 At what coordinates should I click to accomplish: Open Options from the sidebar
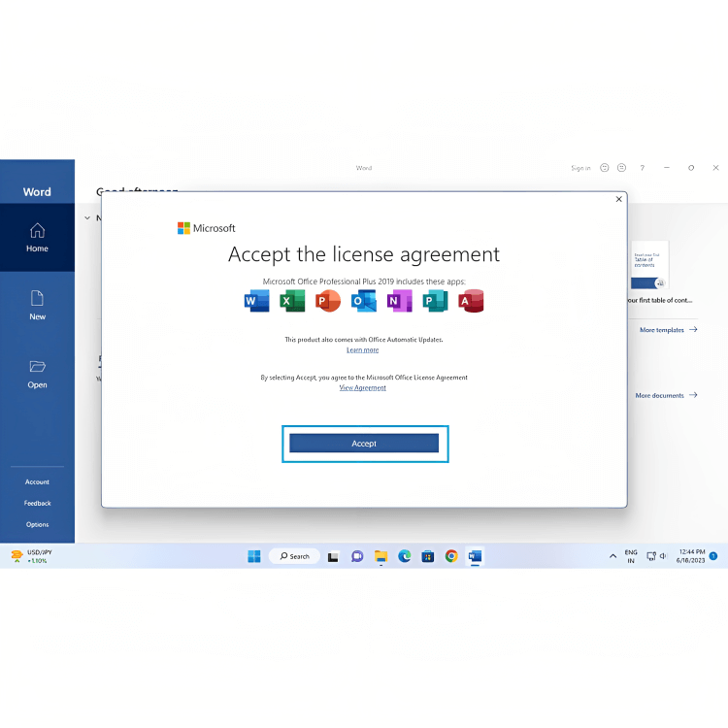coord(37,524)
